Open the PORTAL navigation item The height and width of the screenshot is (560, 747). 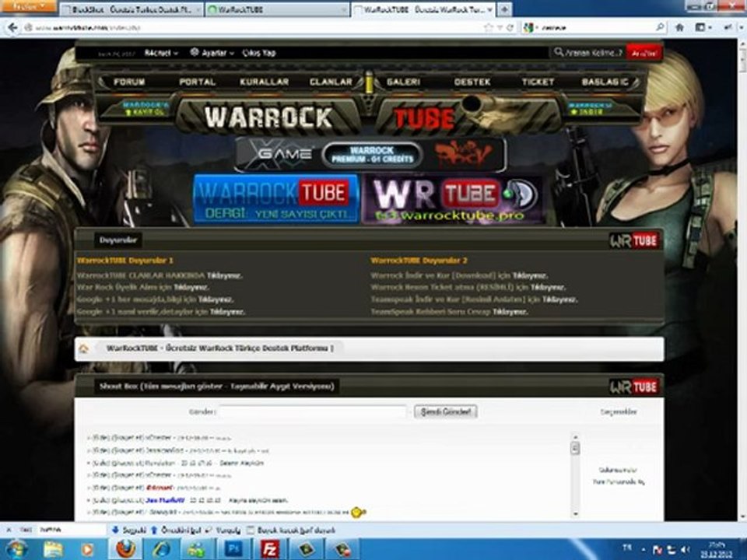click(197, 82)
